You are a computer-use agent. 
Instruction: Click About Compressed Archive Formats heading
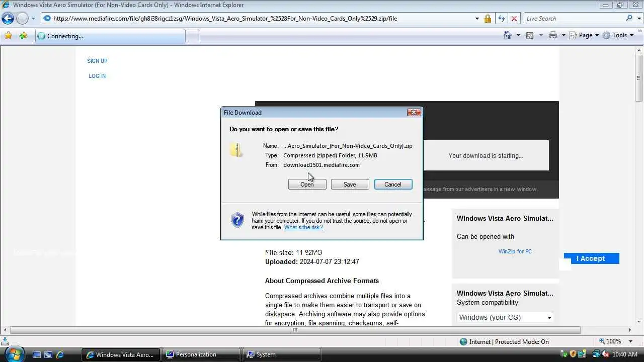[x=322, y=281]
